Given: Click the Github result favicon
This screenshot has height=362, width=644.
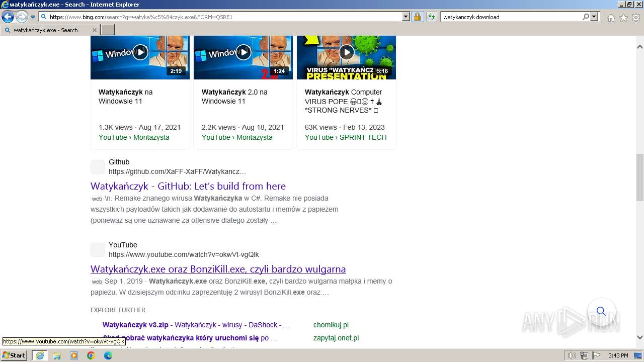Looking at the screenshot, I should 98,167.
